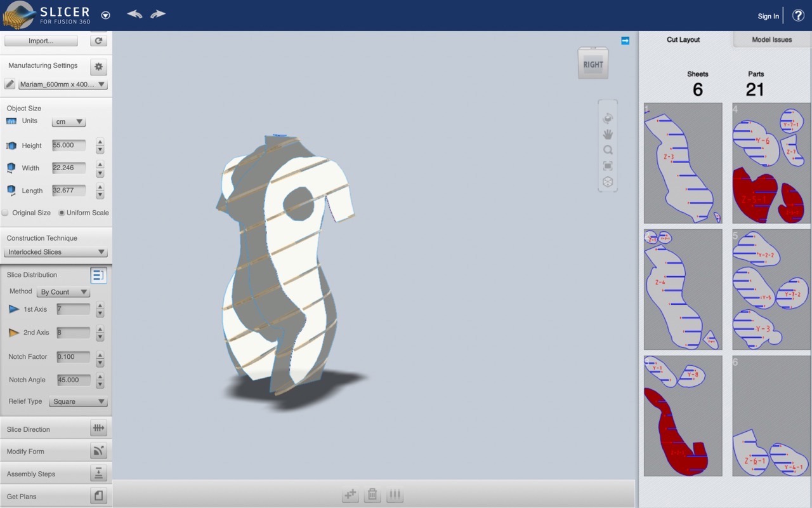This screenshot has height=508, width=812.
Task: Click the Import button
Action: [41, 41]
